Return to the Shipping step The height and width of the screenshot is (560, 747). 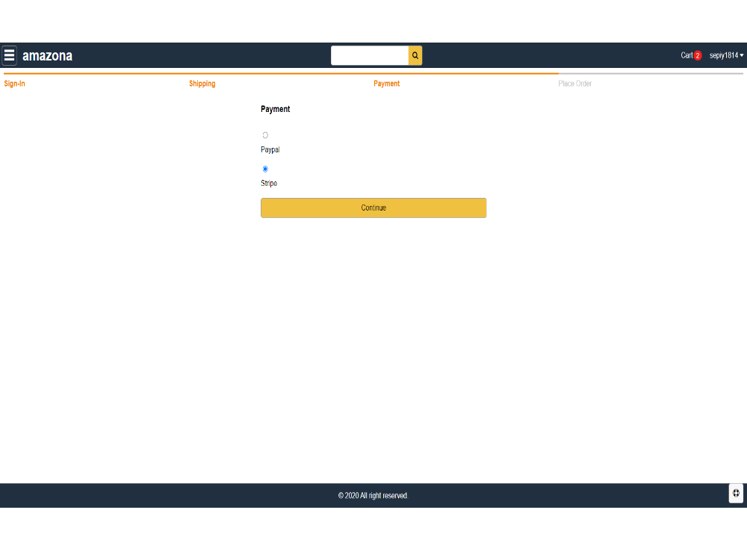tap(202, 84)
